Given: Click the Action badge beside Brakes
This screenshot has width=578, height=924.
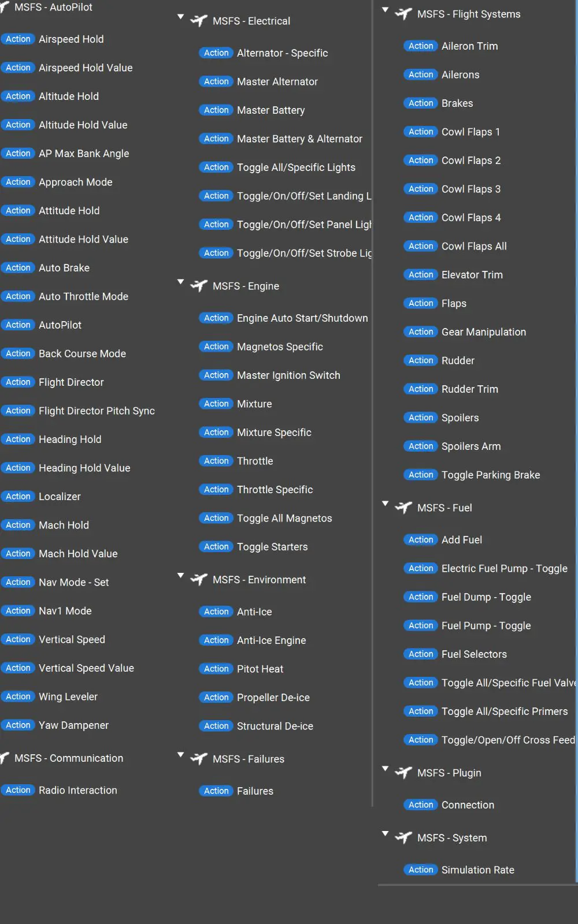Looking at the screenshot, I should pyautogui.click(x=421, y=103).
